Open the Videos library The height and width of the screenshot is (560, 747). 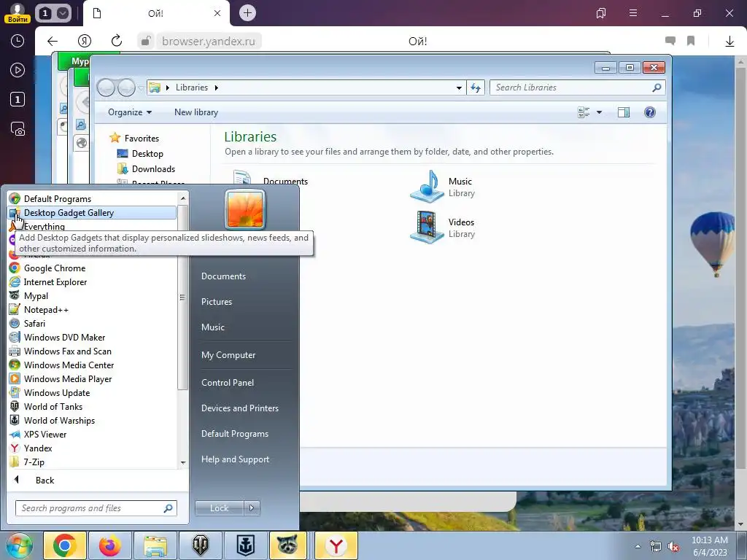click(x=443, y=227)
